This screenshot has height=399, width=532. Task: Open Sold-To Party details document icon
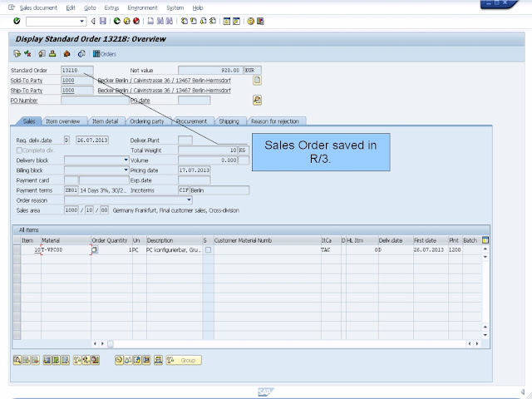(257, 80)
